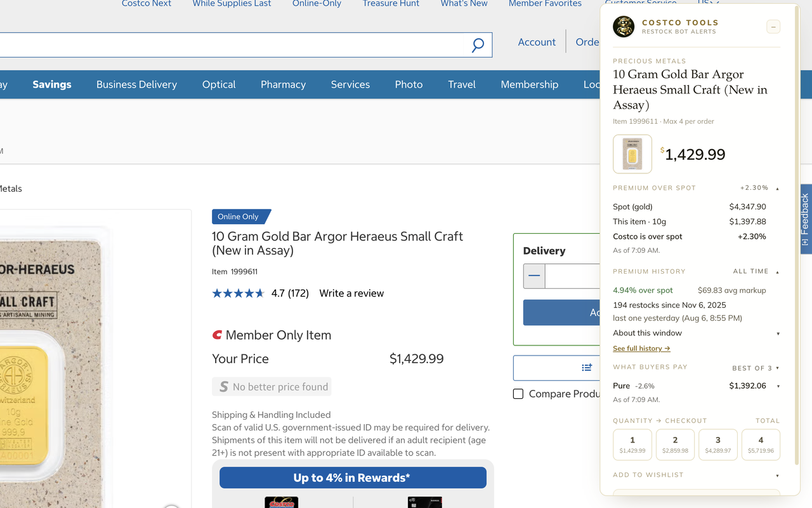Go to the Optical nav item

point(219,84)
